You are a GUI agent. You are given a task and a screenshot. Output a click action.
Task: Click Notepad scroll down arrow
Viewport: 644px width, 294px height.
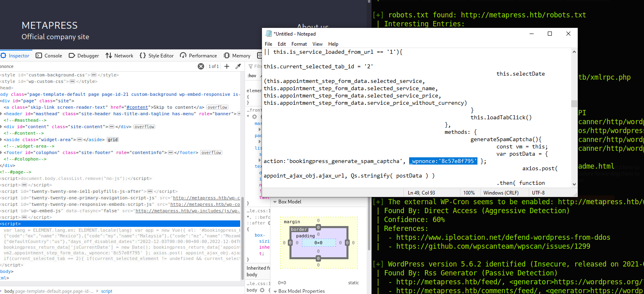coord(574,184)
